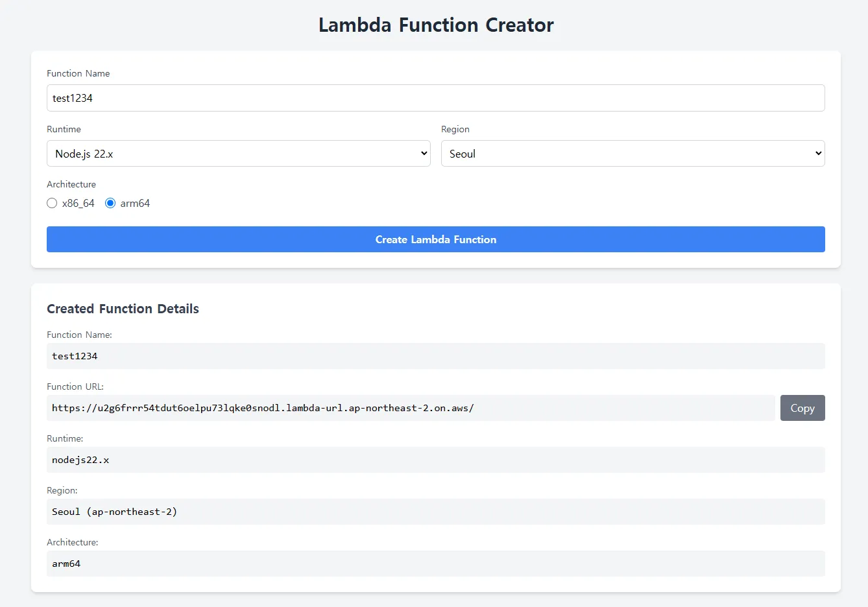Image resolution: width=868 pixels, height=607 pixels.
Task: Click the Create Lambda Function button
Action: [x=436, y=239]
